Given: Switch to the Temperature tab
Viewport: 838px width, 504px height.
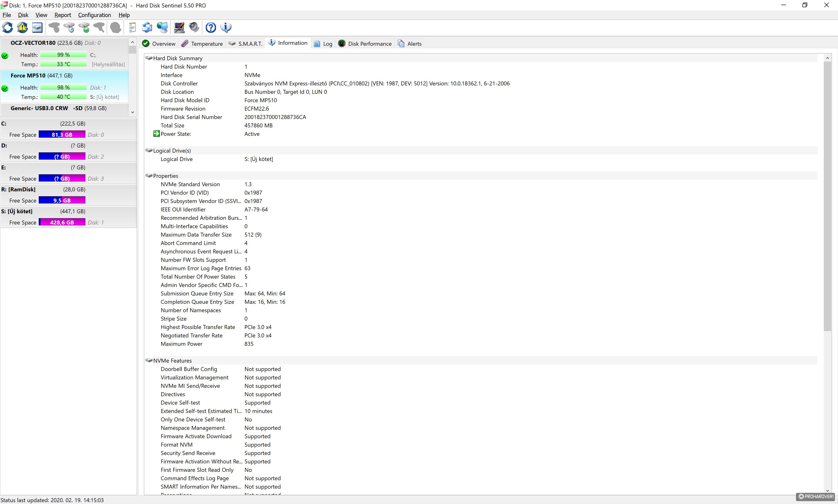Looking at the screenshot, I should click(x=202, y=43).
